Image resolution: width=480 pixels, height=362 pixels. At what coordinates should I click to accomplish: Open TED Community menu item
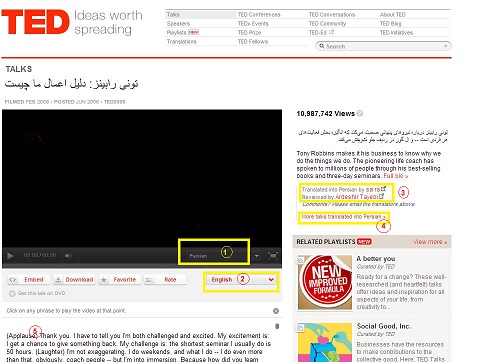tap(327, 24)
